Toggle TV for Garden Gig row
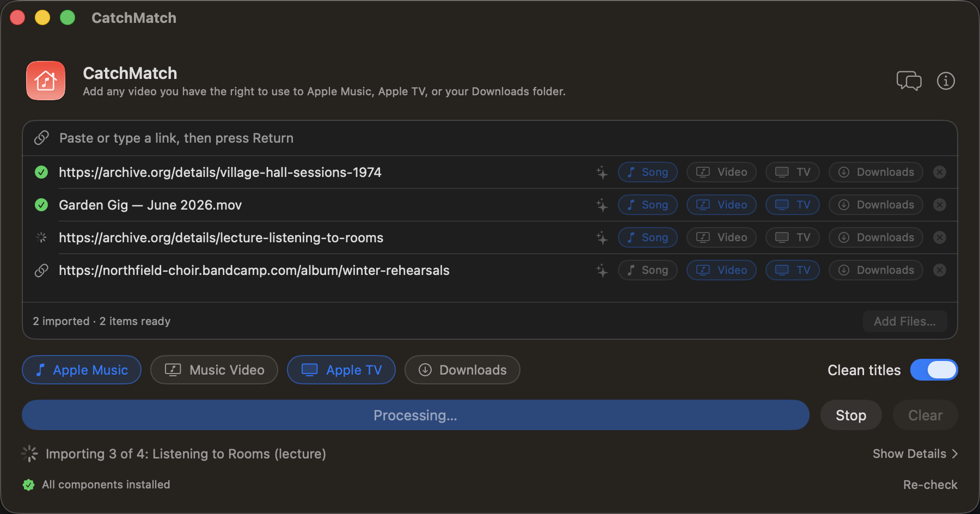Image resolution: width=980 pixels, height=514 pixels. coord(793,205)
